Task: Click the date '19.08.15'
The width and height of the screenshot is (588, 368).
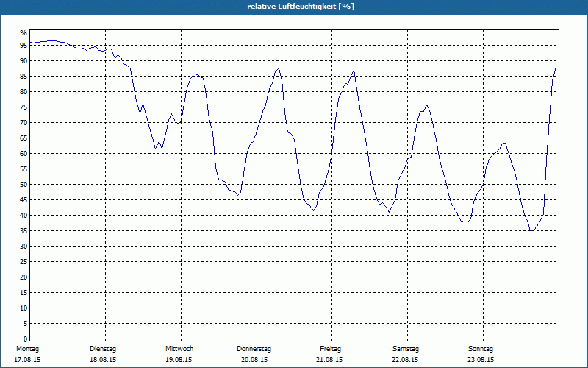Action: tap(179, 360)
